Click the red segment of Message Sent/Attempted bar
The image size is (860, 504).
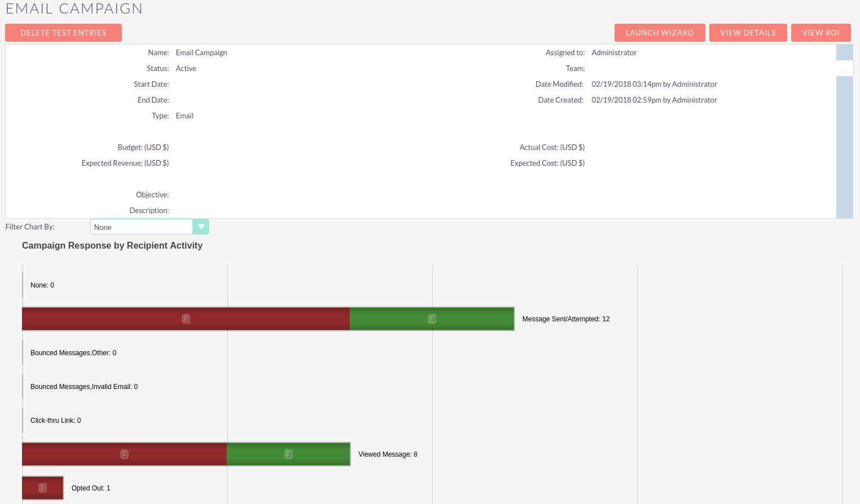coord(186,319)
